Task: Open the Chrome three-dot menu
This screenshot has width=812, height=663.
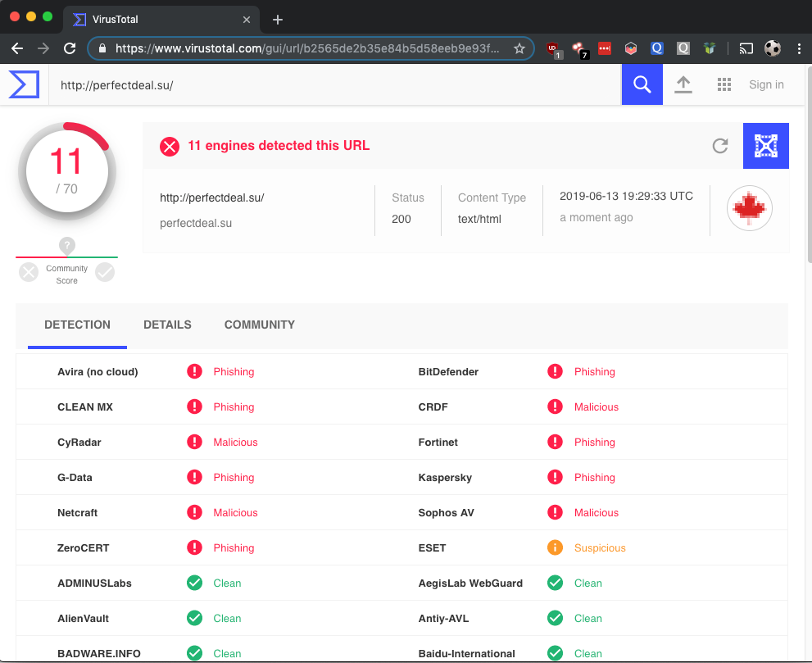Action: pyautogui.click(x=799, y=48)
